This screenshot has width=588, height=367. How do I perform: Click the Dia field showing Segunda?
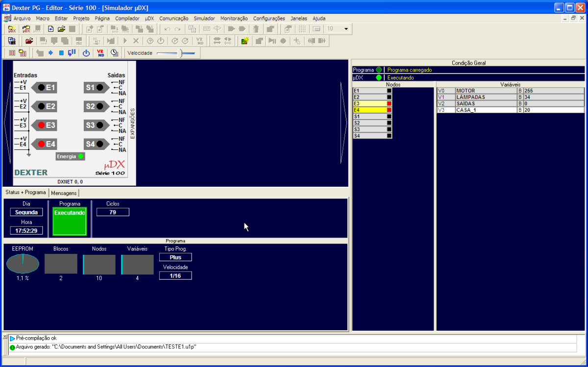point(26,212)
